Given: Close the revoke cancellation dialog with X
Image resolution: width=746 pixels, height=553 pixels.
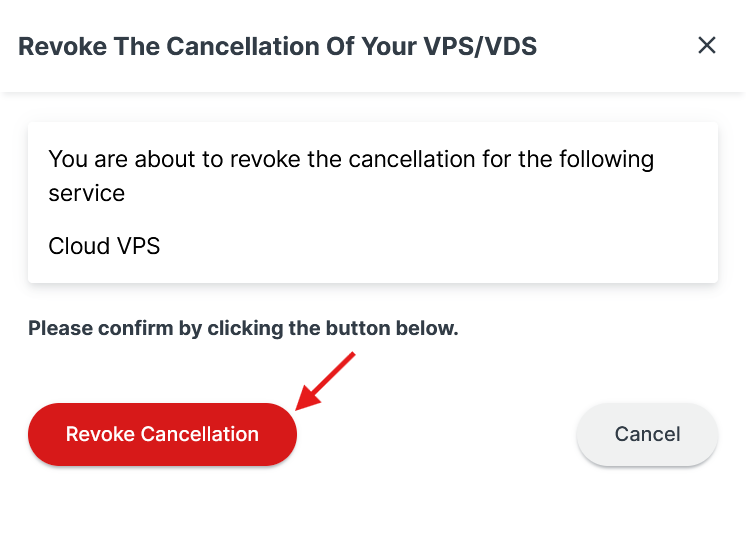Looking at the screenshot, I should 707,45.
